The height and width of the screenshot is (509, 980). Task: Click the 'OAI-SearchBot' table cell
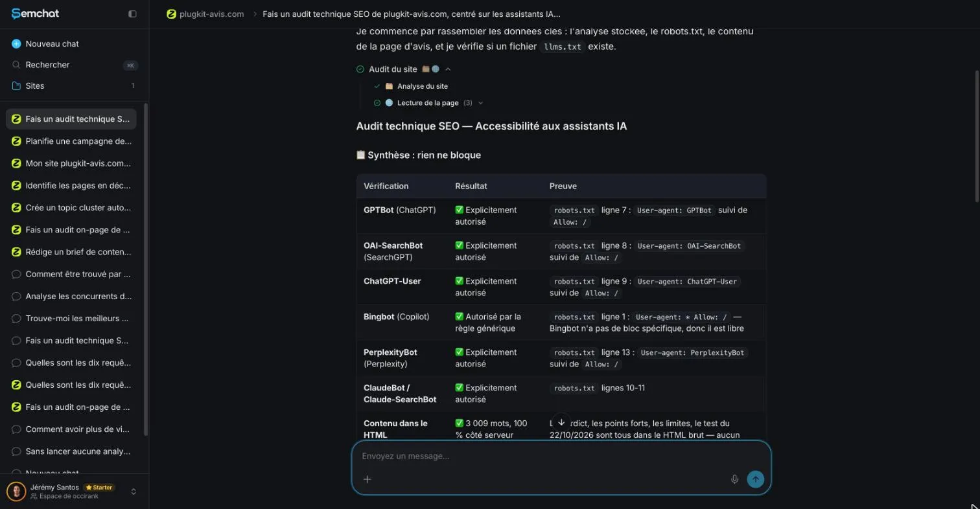tap(402, 251)
